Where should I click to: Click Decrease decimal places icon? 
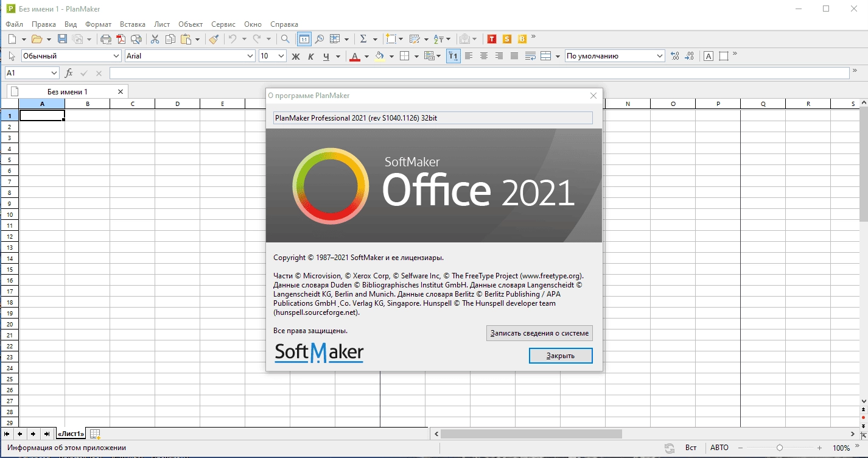pyautogui.click(x=690, y=56)
